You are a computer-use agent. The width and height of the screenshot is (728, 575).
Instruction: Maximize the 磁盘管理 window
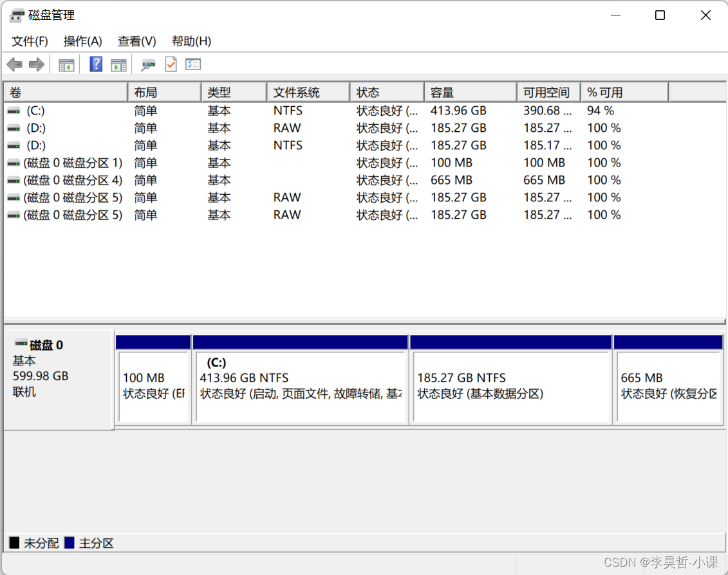[660, 15]
